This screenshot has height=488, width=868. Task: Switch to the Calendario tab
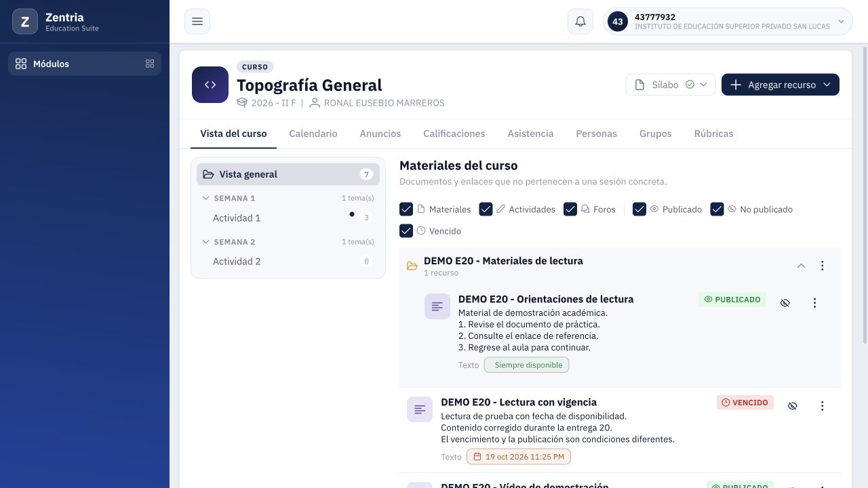pos(313,134)
